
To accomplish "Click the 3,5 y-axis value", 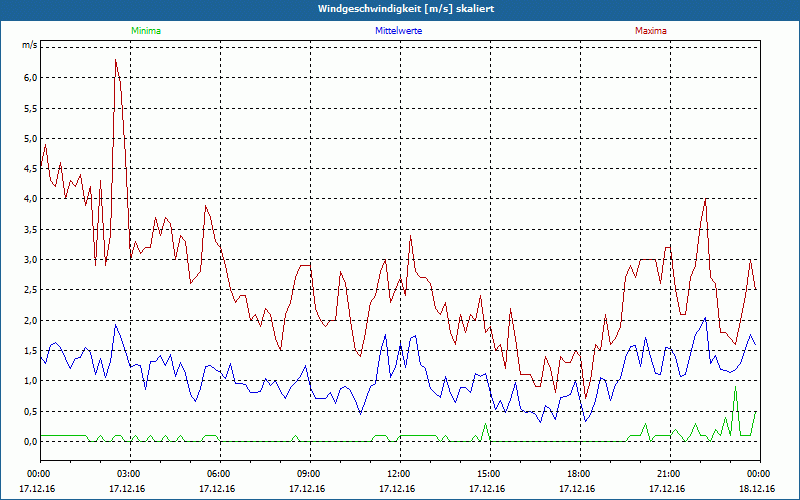I will pos(31,230).
